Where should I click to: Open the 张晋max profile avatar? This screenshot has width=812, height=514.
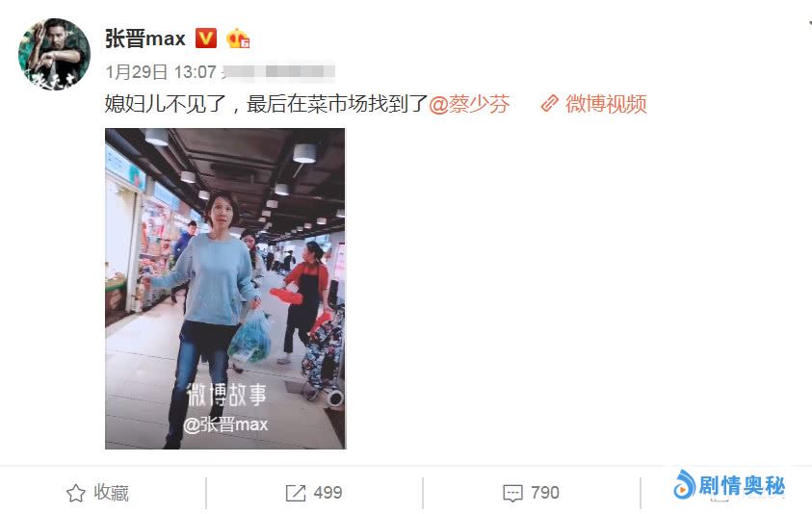(54, 54)
